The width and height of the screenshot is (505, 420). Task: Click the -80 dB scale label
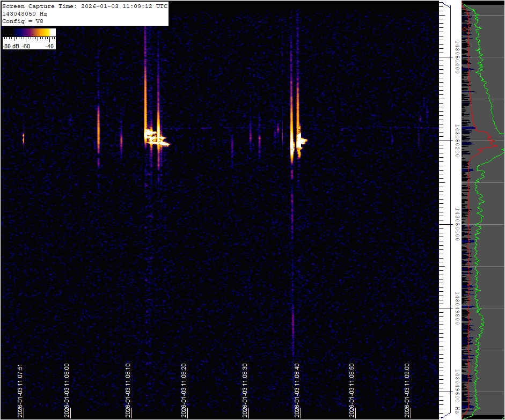(x=11, y=46)
